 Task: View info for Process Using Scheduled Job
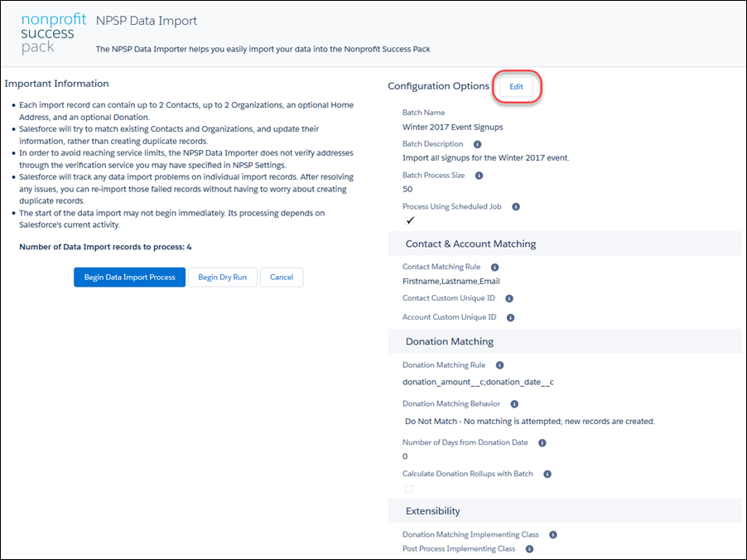tap(515, 206)
